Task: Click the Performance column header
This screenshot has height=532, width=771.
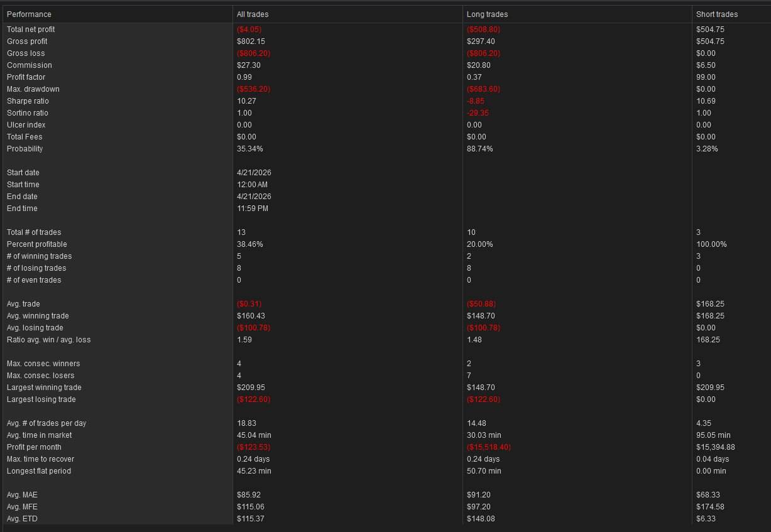Action: pyautogui.click(x=29, y=14)
